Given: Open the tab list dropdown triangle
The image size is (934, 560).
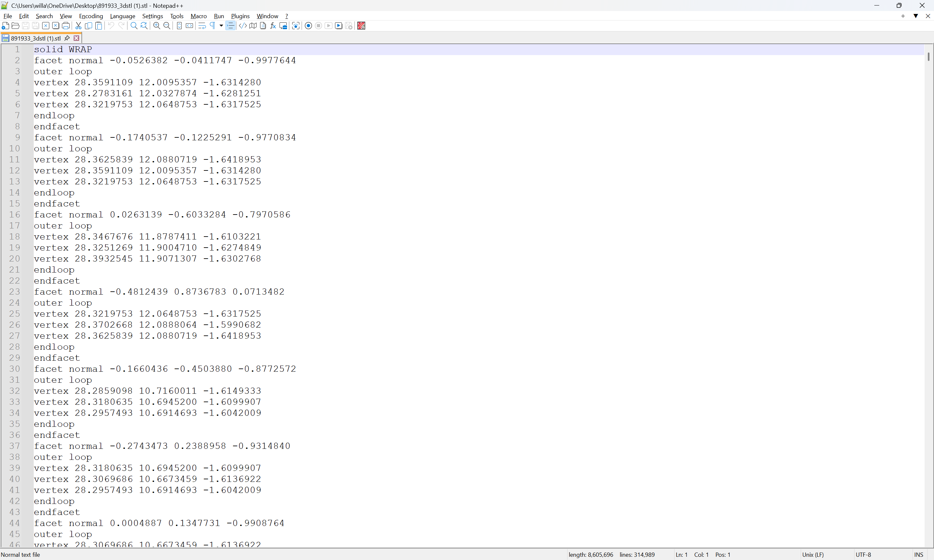Looking at the screenshot, I should click(916, 16).
